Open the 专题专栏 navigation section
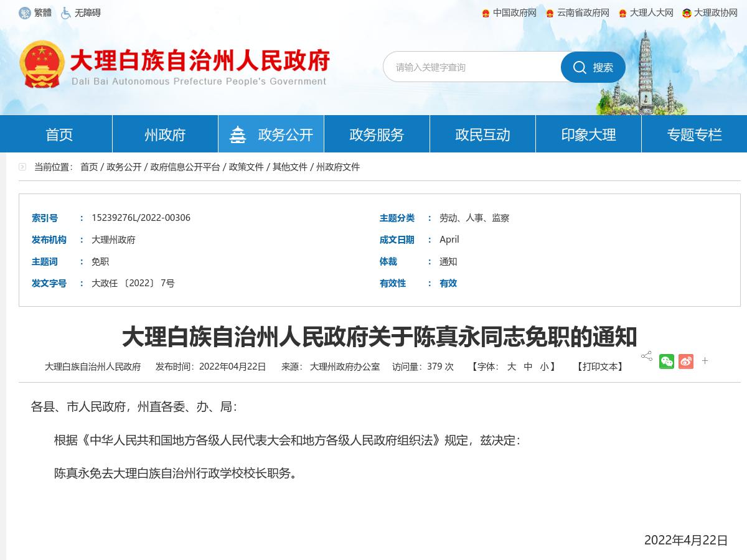This screenshot has width=747, height=560. click(694, 133)
